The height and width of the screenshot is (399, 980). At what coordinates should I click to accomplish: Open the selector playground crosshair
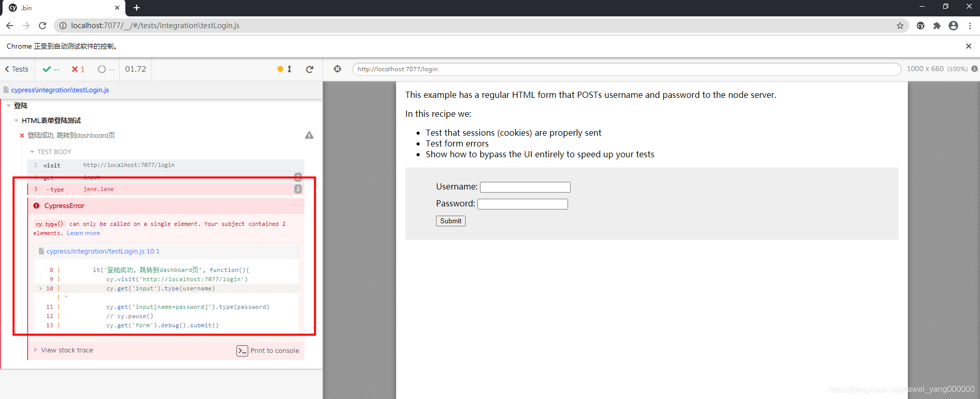pyautogui.click(x=337, y=69)
